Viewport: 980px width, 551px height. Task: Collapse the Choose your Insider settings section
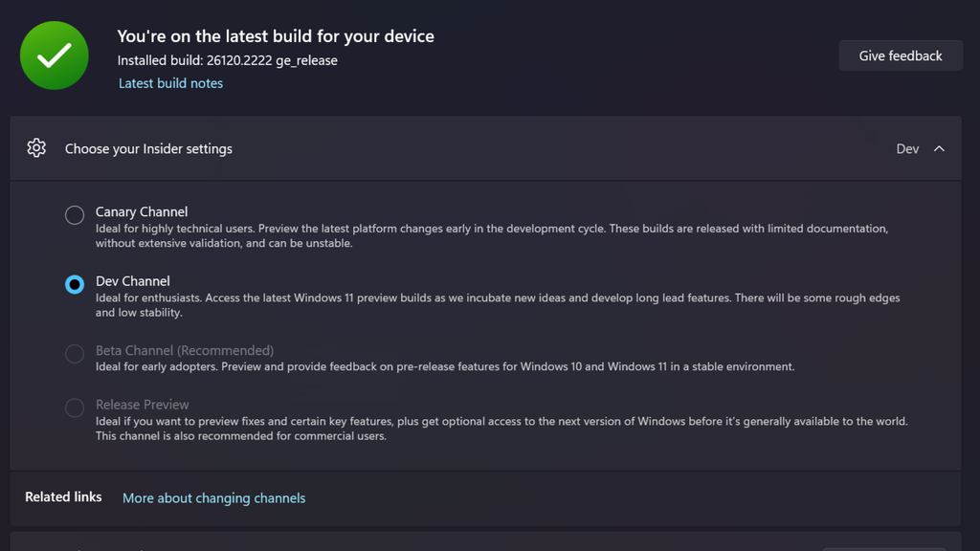(939, 148)
